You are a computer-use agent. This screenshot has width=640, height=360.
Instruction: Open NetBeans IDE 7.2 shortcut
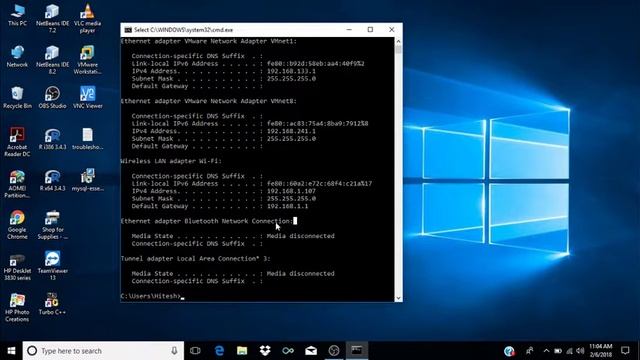point(52,18)
